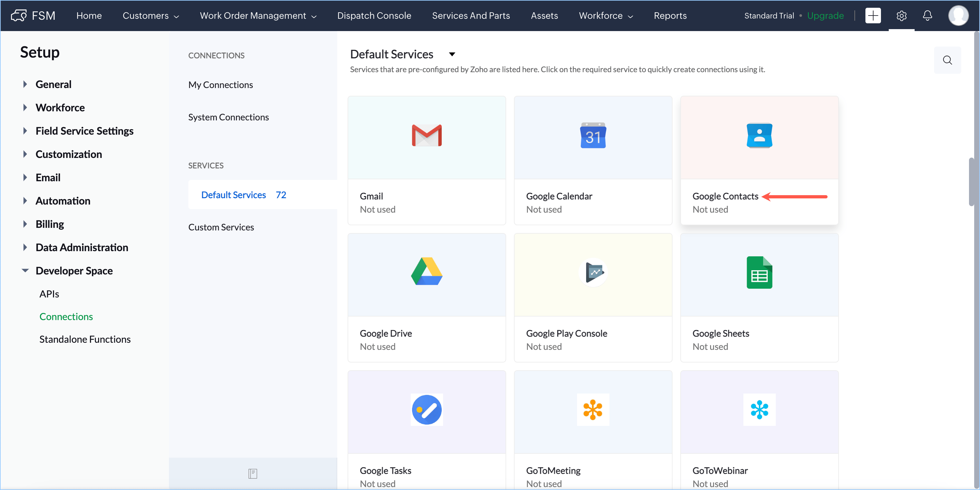Viewport: 980px width, 490px height.
Task: Open the Default Services dropdown arrow
Action: [x=452, y=54]
